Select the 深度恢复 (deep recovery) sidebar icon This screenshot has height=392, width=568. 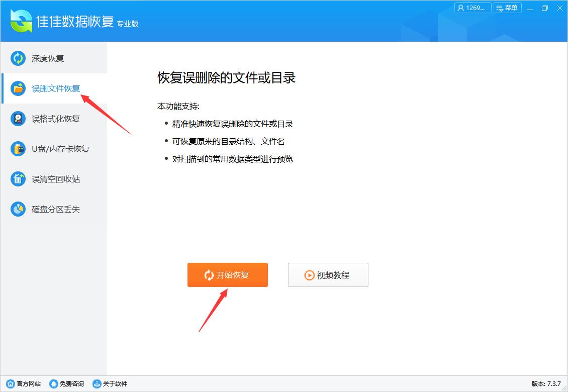point(18,58)
